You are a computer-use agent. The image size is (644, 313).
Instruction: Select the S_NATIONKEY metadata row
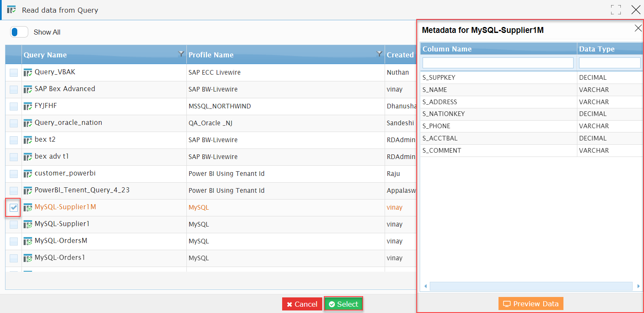click(x=532, y=114)
